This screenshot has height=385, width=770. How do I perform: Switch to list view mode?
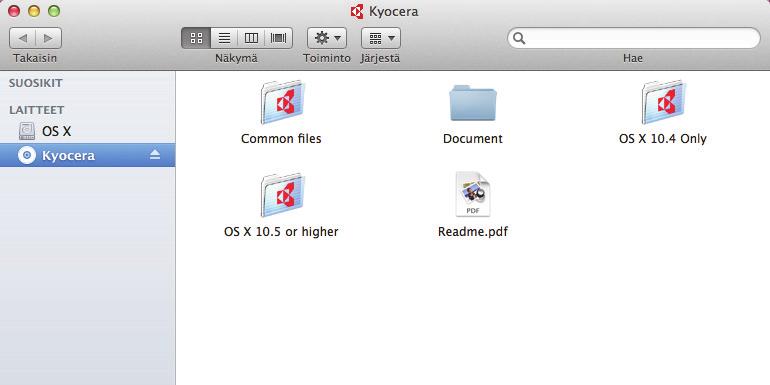tap(224, 38)
